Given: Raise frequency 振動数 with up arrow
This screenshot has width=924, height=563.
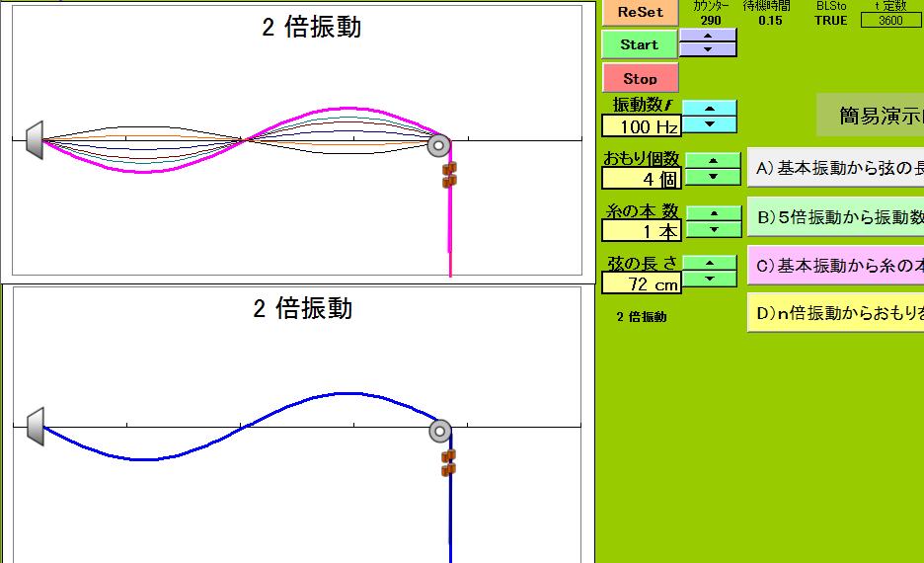Looking at the screenshot, I should pyautogui.click(x=710, y=109).
